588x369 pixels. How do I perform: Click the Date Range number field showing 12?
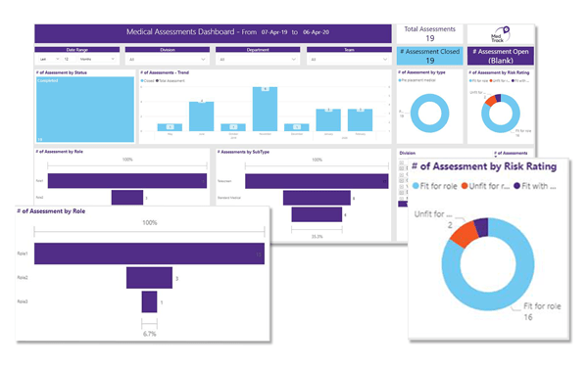point(70,59)
